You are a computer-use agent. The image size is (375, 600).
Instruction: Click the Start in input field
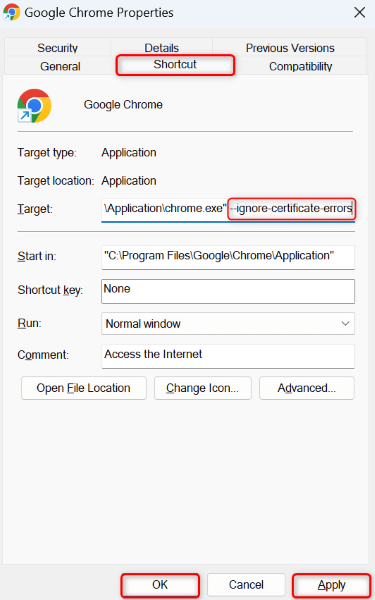228,257
